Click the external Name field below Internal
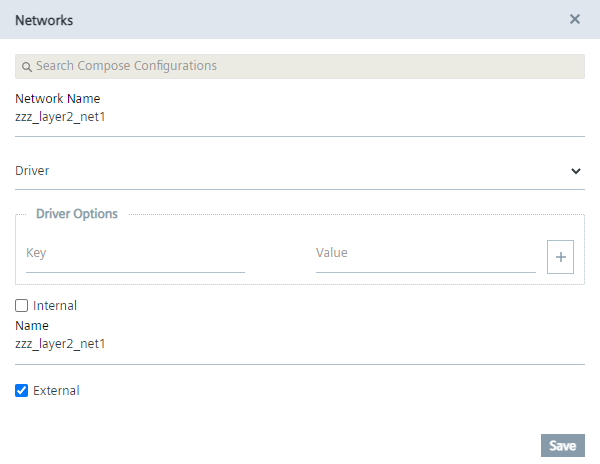 (290, 345)
